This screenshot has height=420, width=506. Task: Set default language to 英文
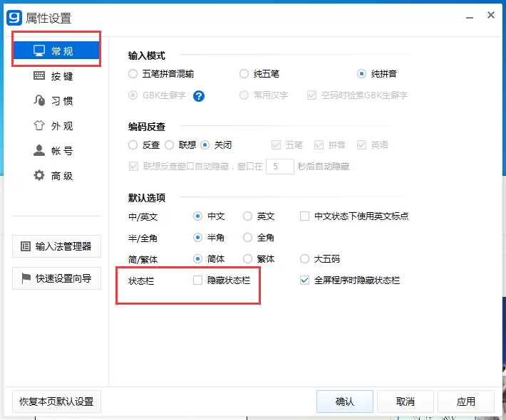(x=247, y=216)
